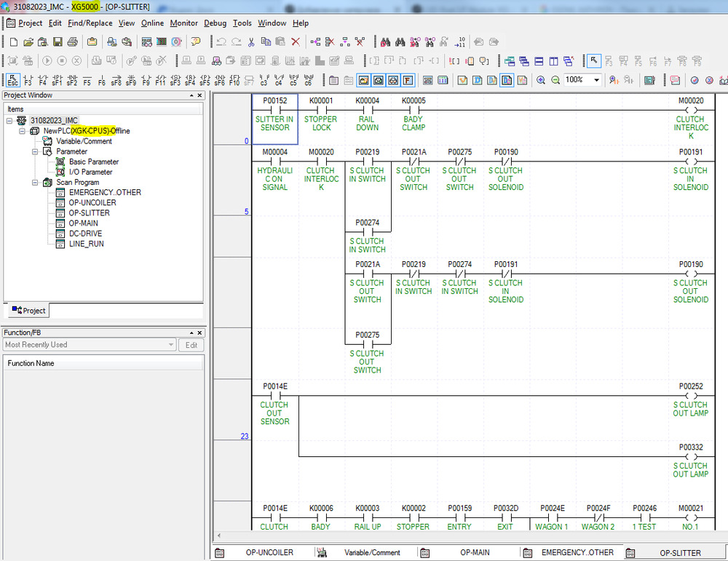
Task: Toggle the Esc selection arrow mode
Action: pyautogui.click(x=12, y=80)
